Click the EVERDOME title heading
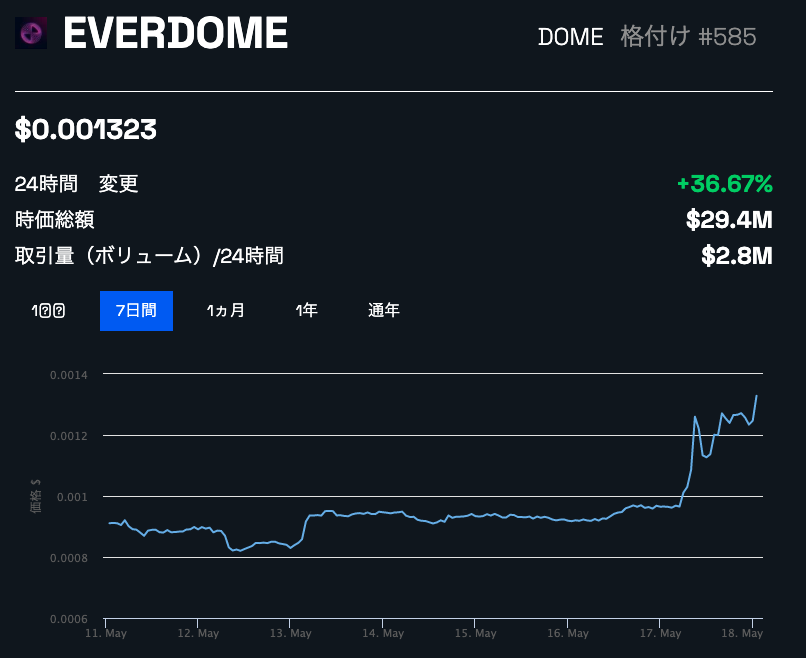Image resolution: width=806 pixels, height=658 pixels. point(175,33)
